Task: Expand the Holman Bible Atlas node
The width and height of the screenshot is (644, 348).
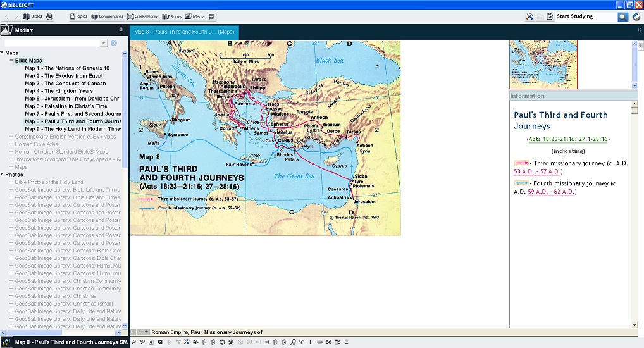Action: tap(11, 144)
